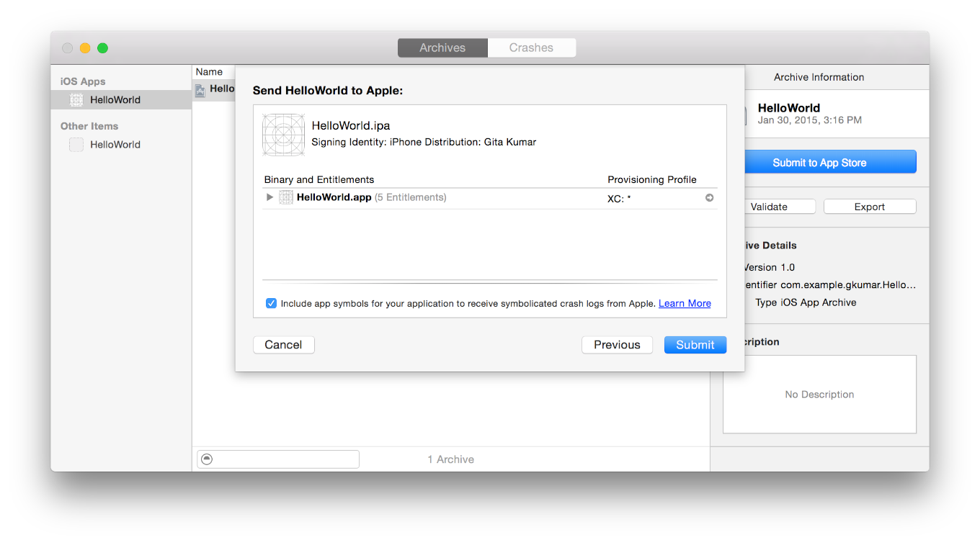980x545 pixels.
Task: Click the archive filter search field
Action: 278,459
